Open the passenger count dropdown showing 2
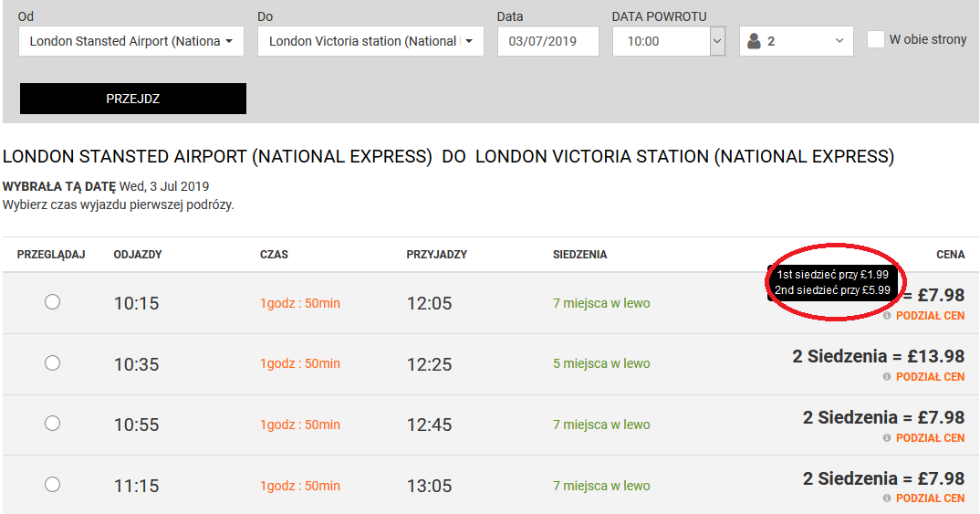 pyautogui.click(x=797, y=41)
